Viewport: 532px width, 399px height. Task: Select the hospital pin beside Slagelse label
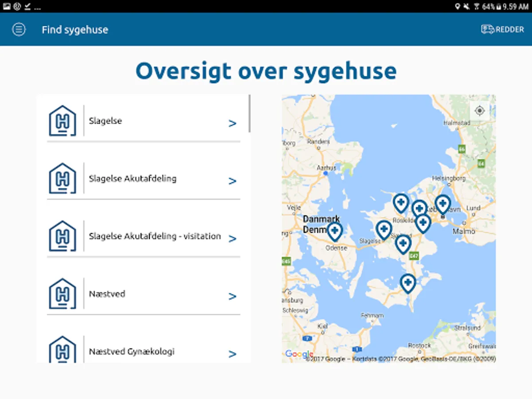click(x=384, y=230)
